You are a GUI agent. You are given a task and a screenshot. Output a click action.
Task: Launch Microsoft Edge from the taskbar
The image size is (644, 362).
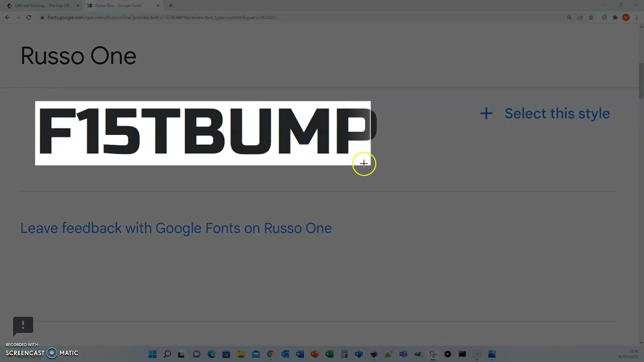[x=211, y=354]
